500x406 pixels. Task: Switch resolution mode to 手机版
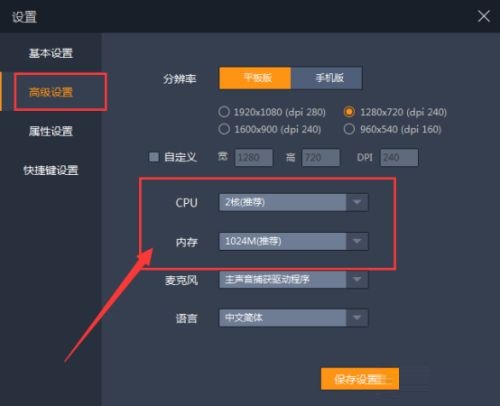pos(327,78)
